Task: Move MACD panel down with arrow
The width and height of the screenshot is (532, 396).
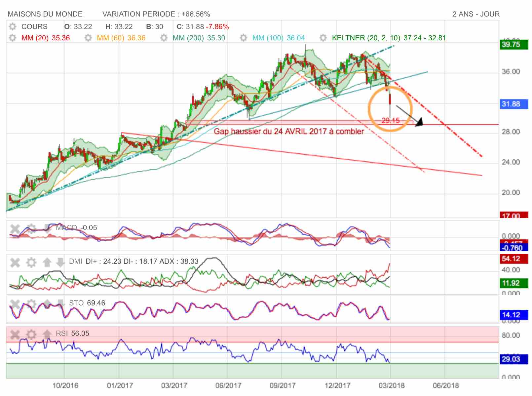Action: click(x=47, y=228)
